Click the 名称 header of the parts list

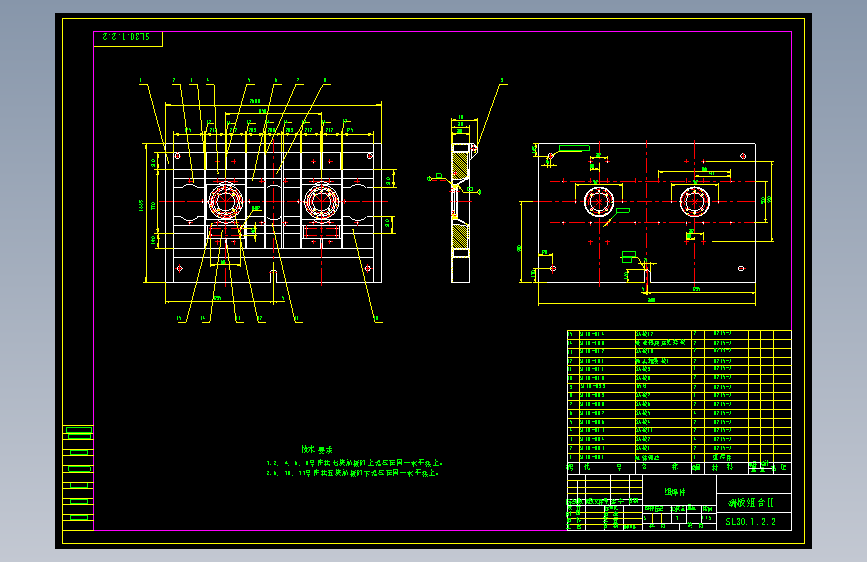pyautogui.click(x=662, y=467)
